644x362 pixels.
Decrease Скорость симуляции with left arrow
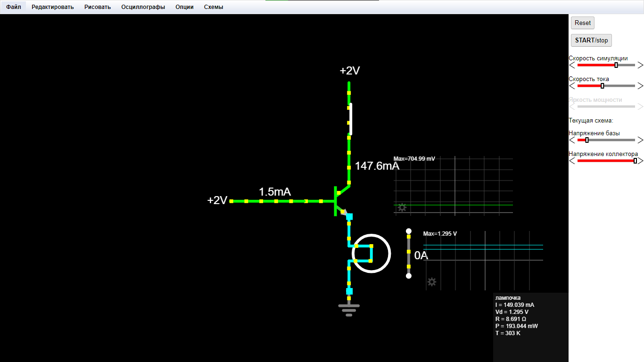click(572, 65)
